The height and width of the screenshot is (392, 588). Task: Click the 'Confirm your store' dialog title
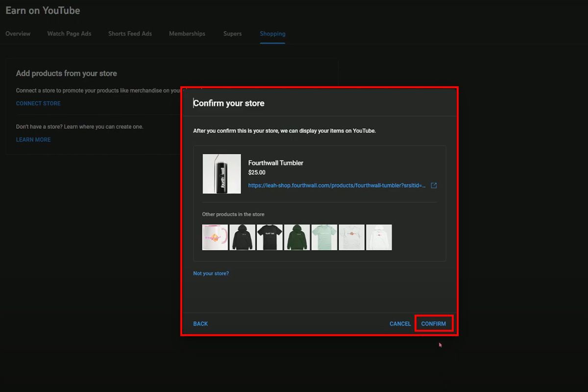point(229,103)
